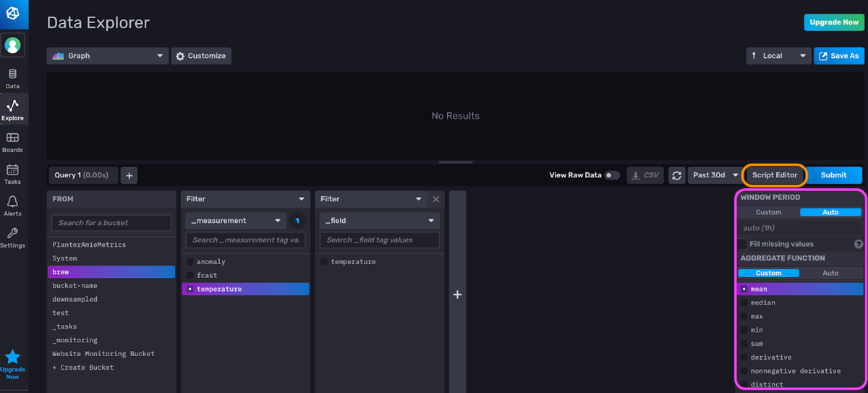Toggle View Raw Data switch
Viewport: 868px width, 393px height.
612,175
